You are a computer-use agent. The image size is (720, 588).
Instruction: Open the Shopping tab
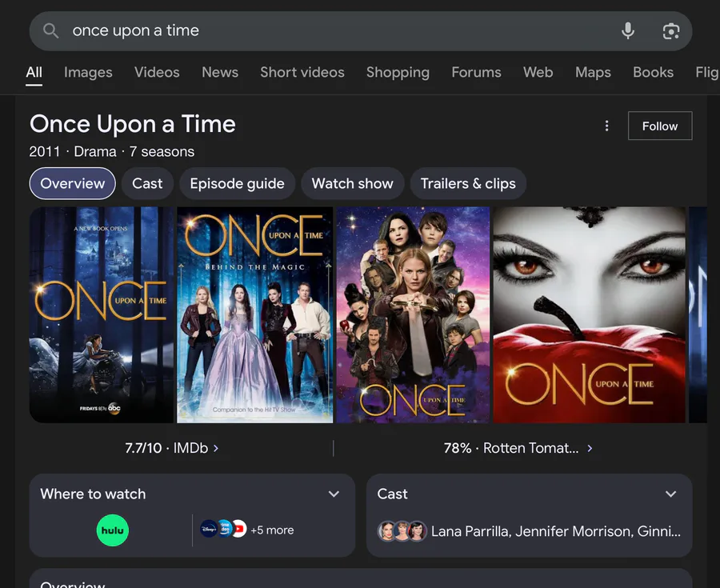point(398,72)
